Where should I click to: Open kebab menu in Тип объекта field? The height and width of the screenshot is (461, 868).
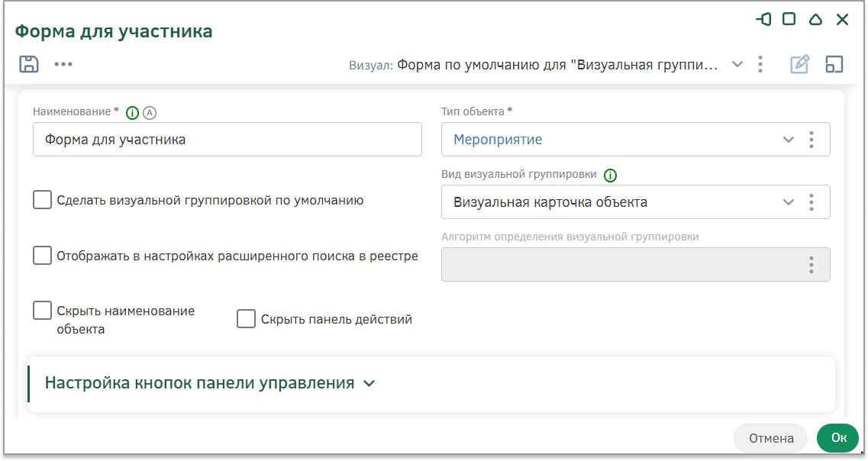point(812,140)
